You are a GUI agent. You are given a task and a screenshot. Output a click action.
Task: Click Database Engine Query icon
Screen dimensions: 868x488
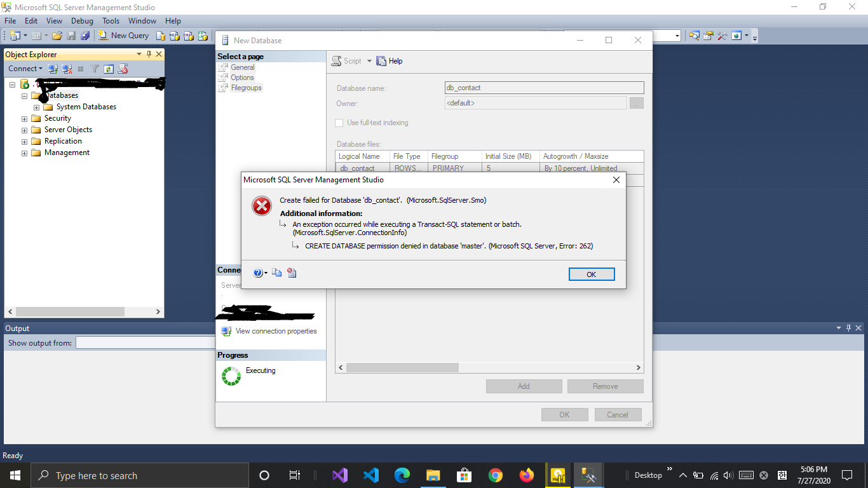coord(161,36)
